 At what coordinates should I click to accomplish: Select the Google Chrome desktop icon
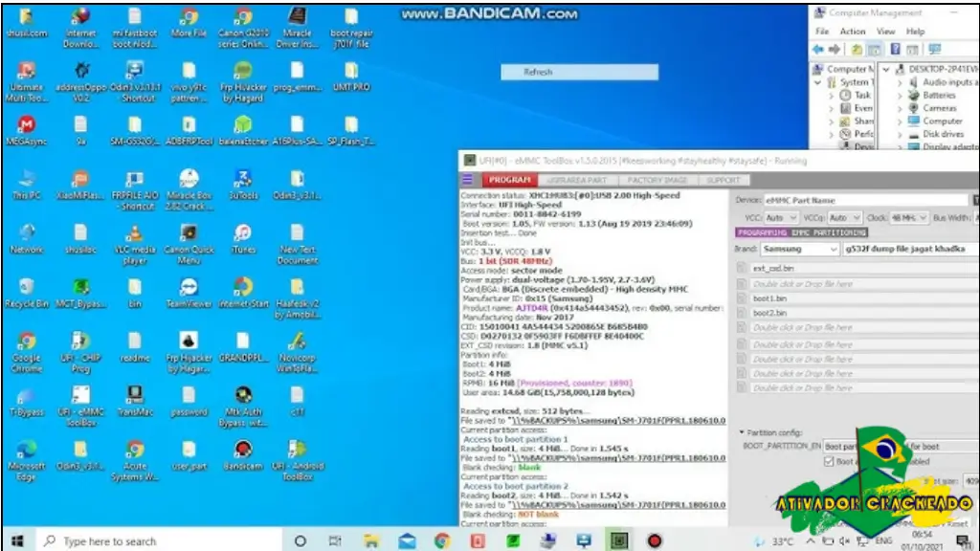coord(26,352)
